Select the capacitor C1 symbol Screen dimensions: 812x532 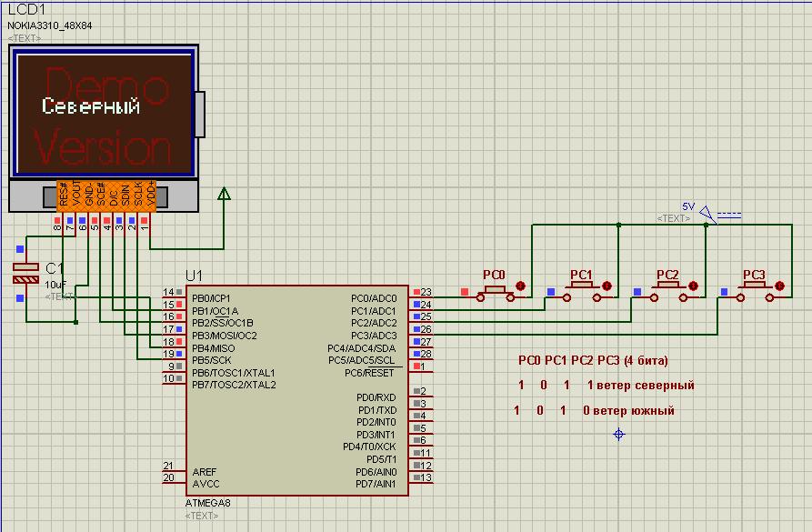(25, 273)
